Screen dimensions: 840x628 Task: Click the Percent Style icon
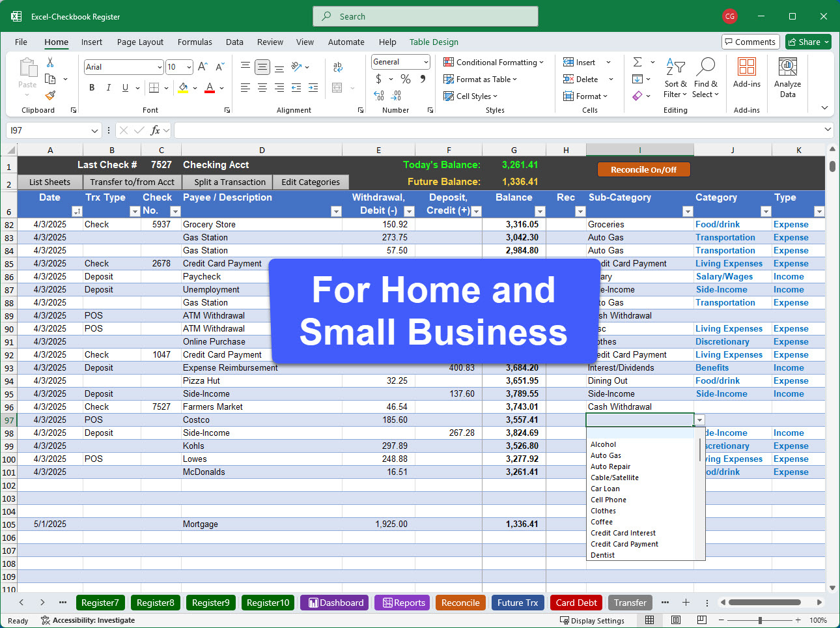(x=406, y=79)
